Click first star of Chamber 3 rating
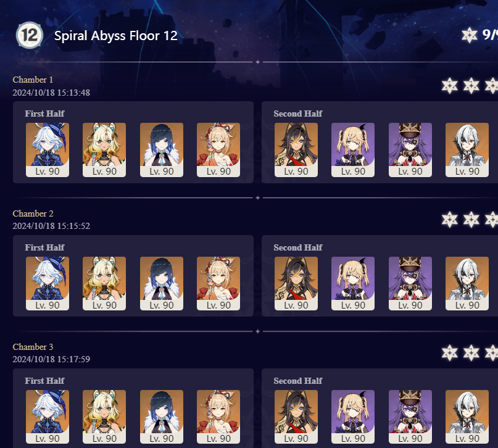The width and height of the screenshot is (498, 448). (x=450, y=353)
